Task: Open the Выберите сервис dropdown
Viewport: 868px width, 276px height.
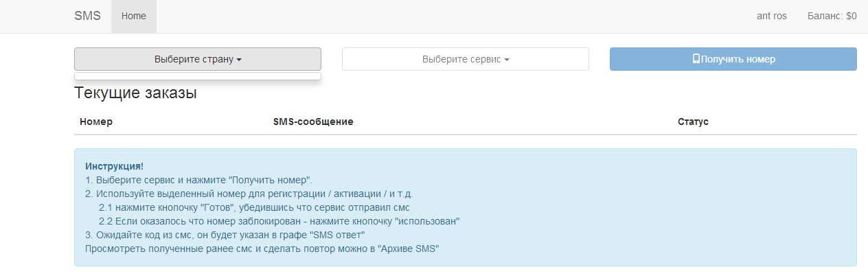Action: (466, 59)
